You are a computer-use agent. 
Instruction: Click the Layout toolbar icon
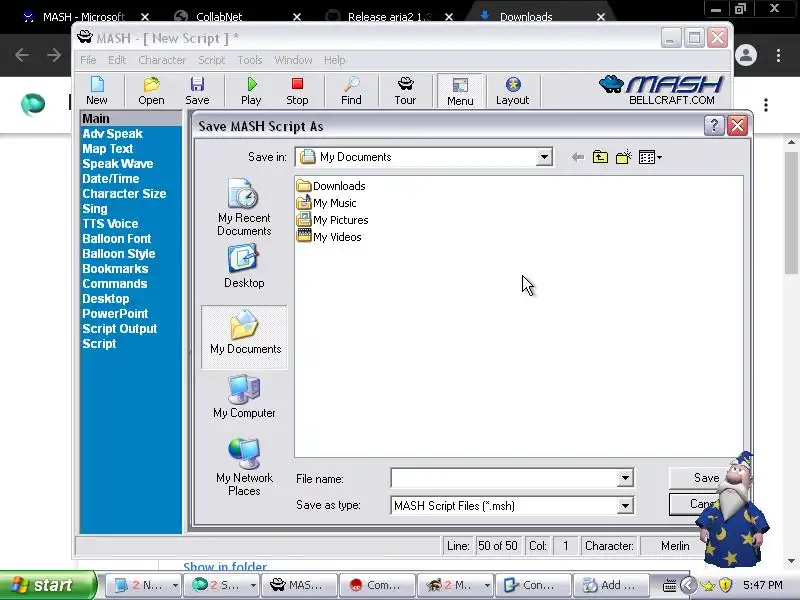[x=513, y=90]
